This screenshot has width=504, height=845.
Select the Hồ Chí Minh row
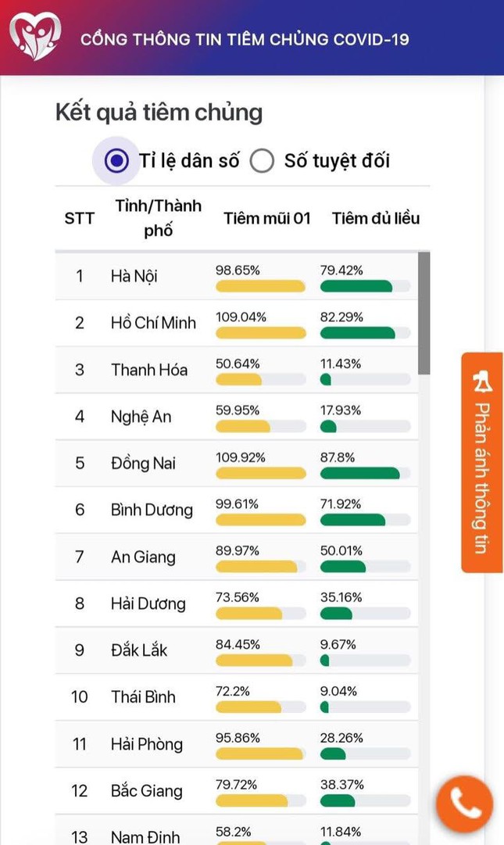coord(237,323)
